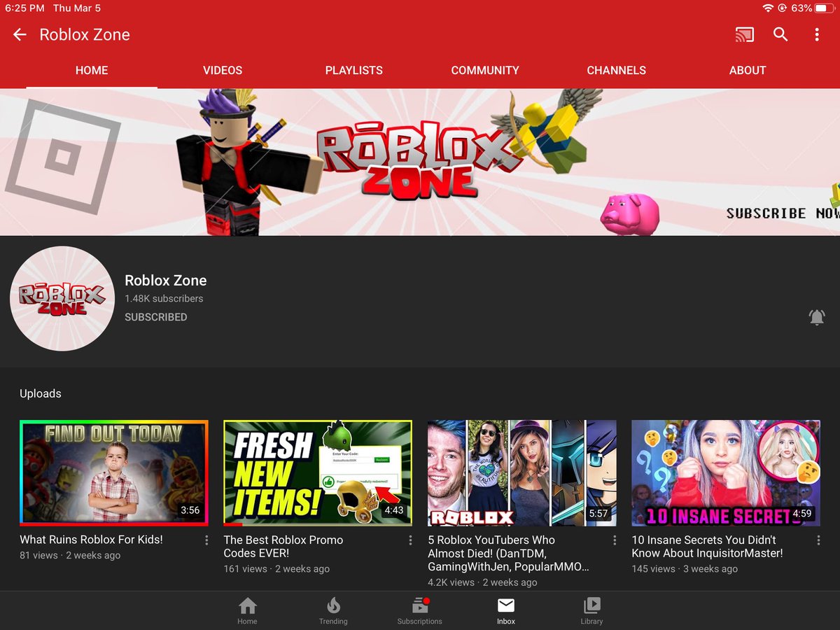Open the Roblox Zone channel avatar
The height and width of the screenshot is (630, 840).
(x=62, y=298)
